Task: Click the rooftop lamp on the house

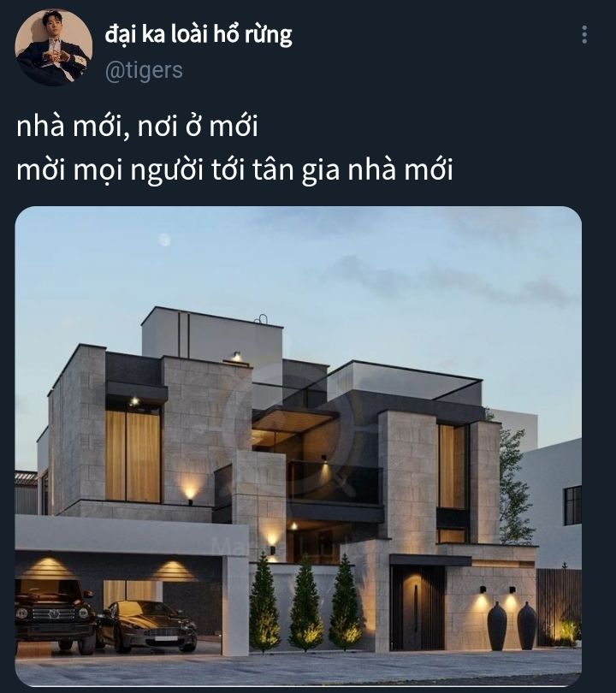Action: tap(237, 356)
